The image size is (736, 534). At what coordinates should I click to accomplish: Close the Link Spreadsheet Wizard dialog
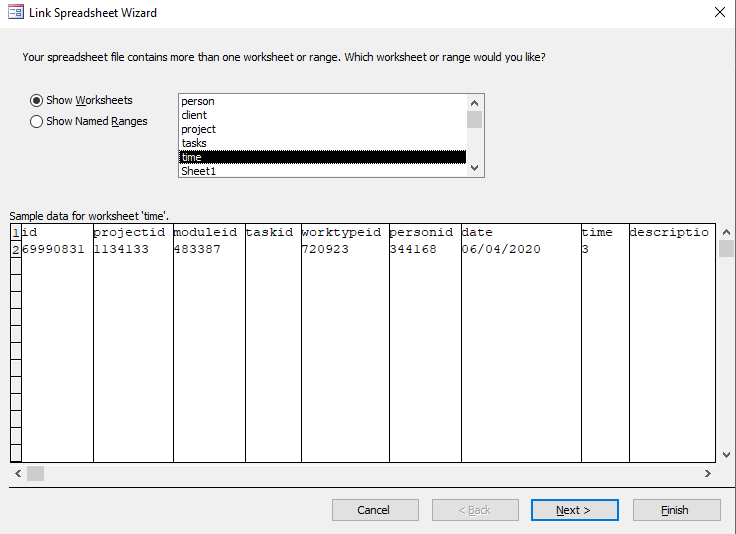click(719, 13)
